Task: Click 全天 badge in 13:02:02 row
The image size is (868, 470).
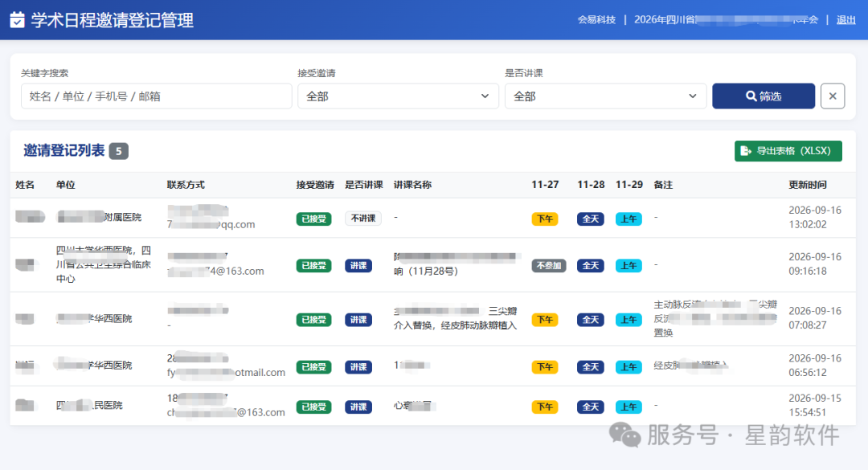Action: click(591, 219)
